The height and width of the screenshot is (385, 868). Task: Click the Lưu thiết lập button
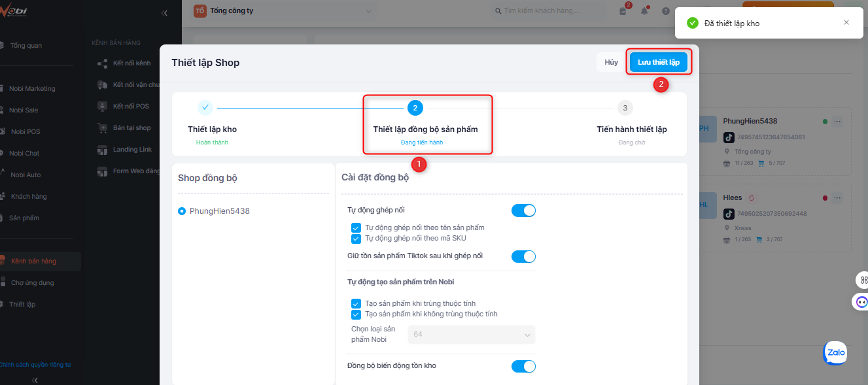[x=658, y=62]
